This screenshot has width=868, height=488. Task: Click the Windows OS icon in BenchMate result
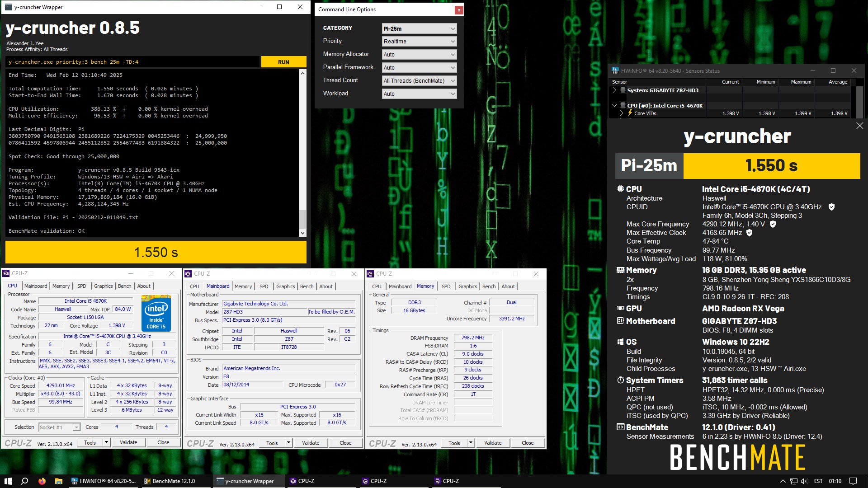(x=620, y=342)
